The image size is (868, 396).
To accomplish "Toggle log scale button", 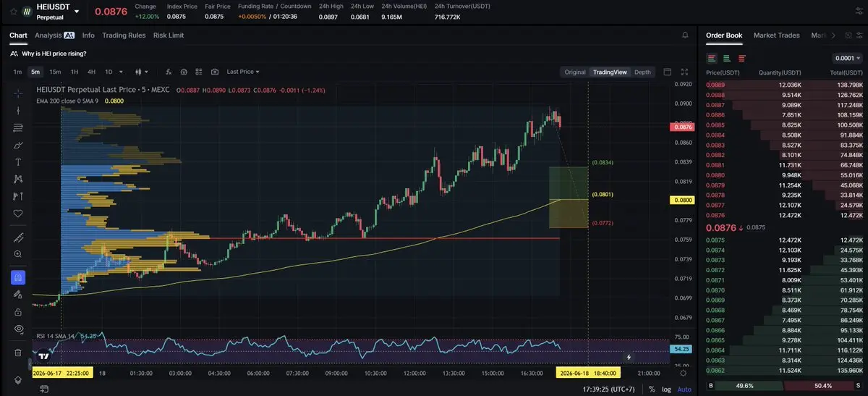I will 666,389.
